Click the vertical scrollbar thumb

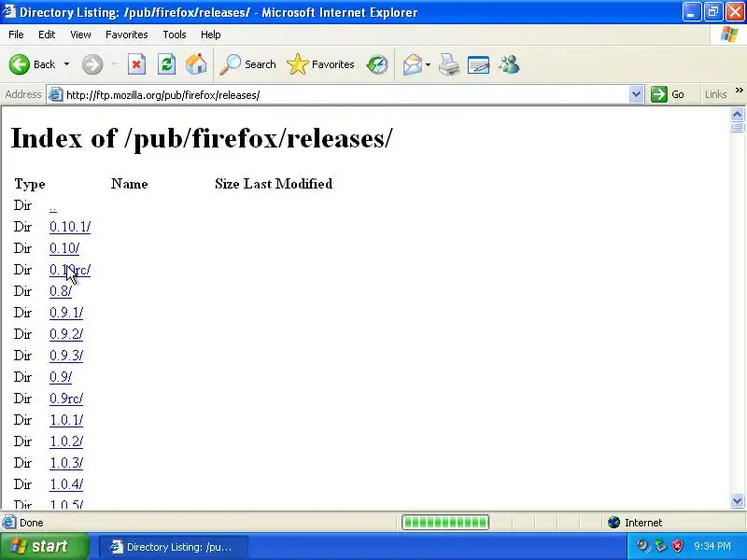coord(737,127)
